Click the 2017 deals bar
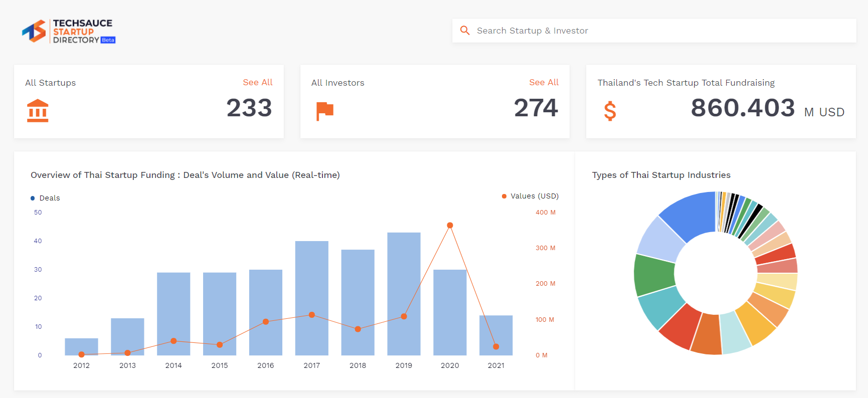Screen dimensions: 868x398 pos(312,298)
